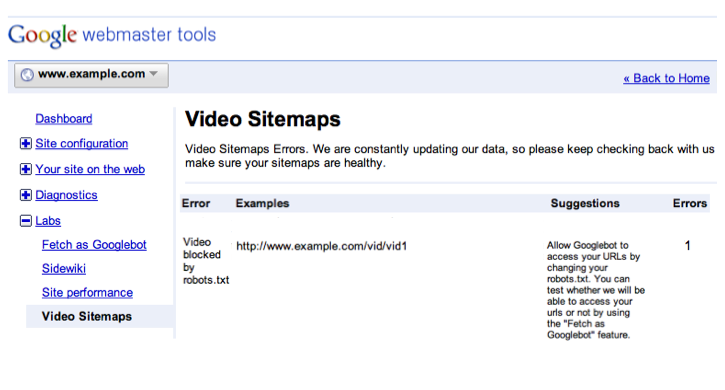Open Fetch as Googlebot in sidebar
Viewport: 725px width, 390px height.
point(94,245)
